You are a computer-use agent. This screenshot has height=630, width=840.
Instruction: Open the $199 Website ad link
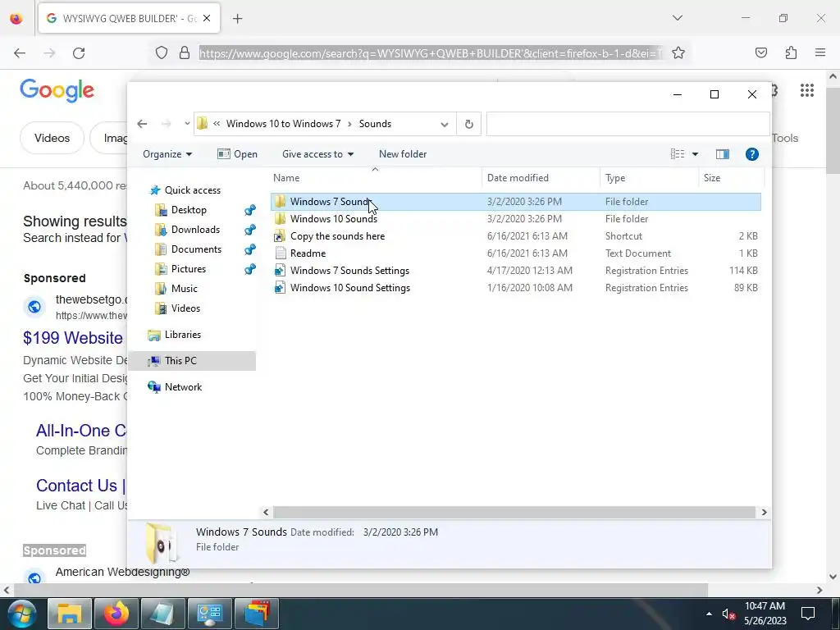pyautogui.click(x=73, y=338)
